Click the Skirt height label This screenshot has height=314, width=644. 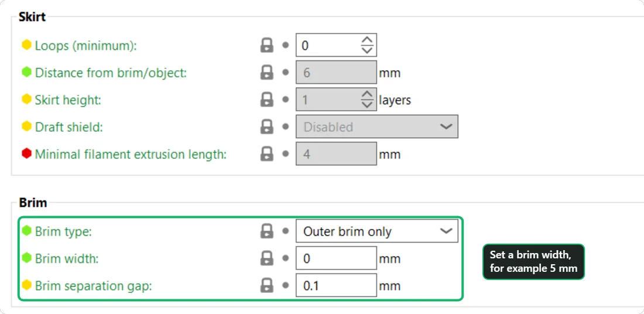click(x=68, y=100)
